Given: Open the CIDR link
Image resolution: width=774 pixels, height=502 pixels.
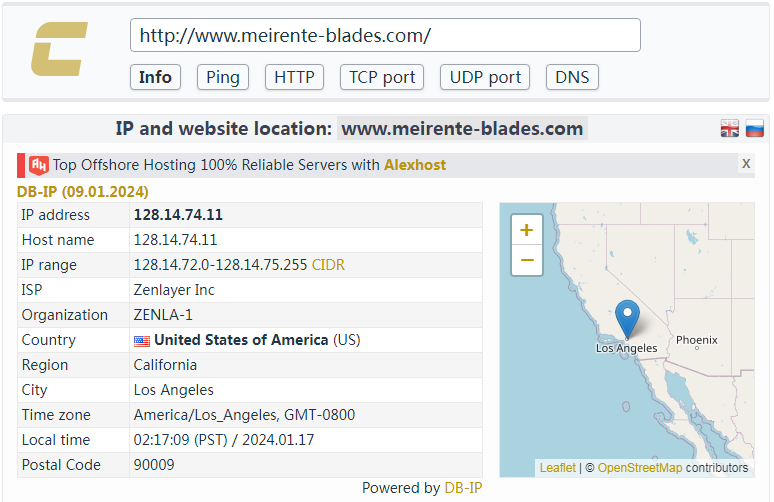Looking at the screenshot, I should coord(328,265).
